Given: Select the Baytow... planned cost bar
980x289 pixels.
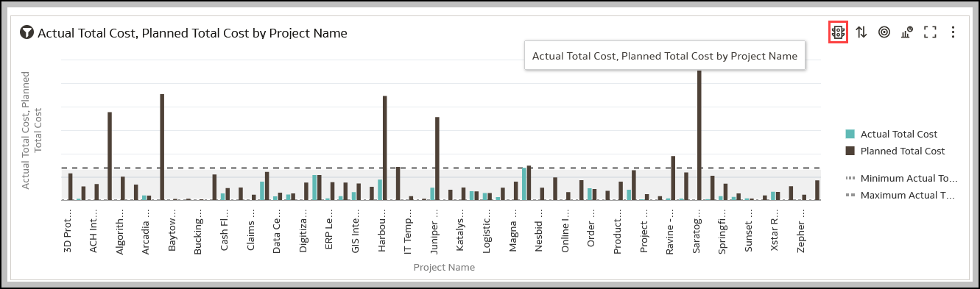Looking at the screenshot, I should coord(162,147).
